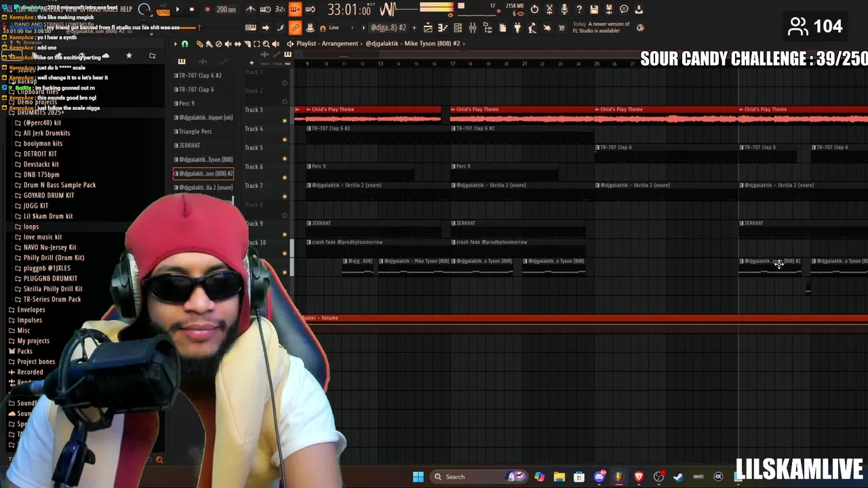
Task: Toggle Track 5 mute switch
Action: click(x=285, y=159)
